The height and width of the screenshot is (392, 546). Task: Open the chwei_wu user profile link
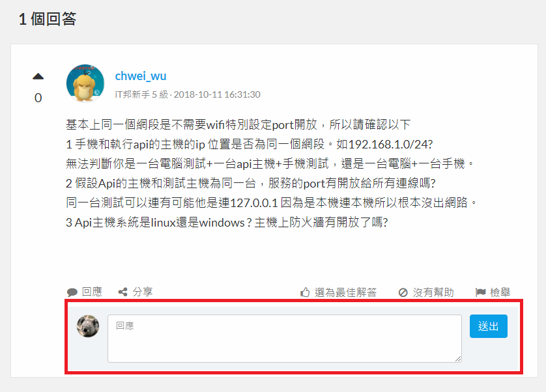pos(141,76)
